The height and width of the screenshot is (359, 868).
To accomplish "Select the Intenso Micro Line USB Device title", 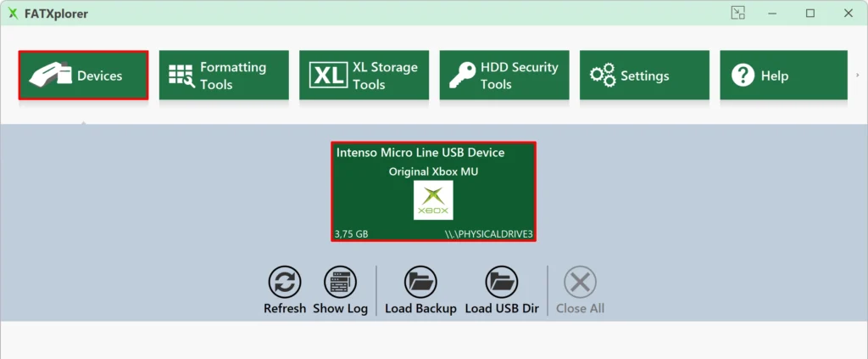I will click(x=420, y=153).
